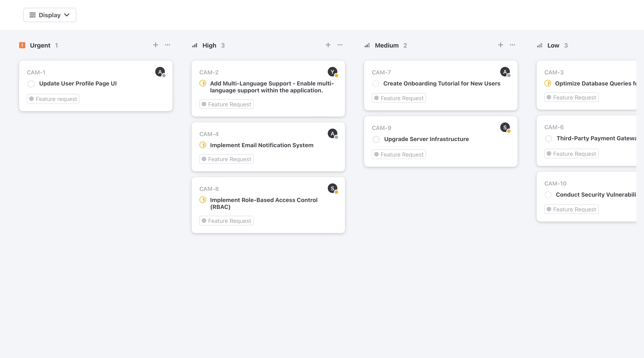Viewport: 644px width, 358px height.
Task: Click Feature request label on CAM-1
Action: pos(53,99)
